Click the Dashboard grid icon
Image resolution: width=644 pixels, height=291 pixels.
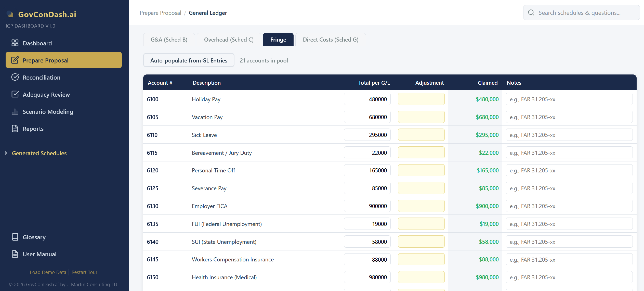point(15,43)
